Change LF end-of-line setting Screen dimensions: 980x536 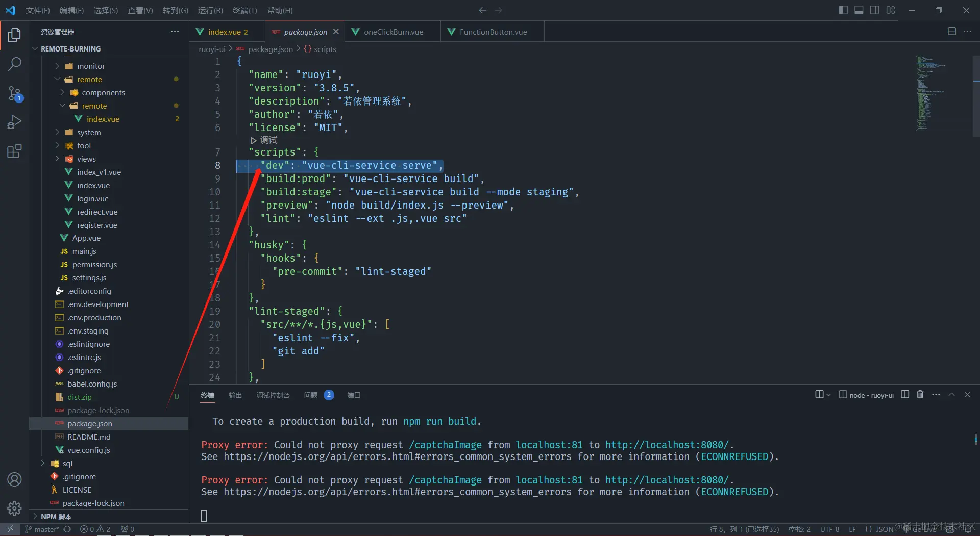click(x=852, y=529)
